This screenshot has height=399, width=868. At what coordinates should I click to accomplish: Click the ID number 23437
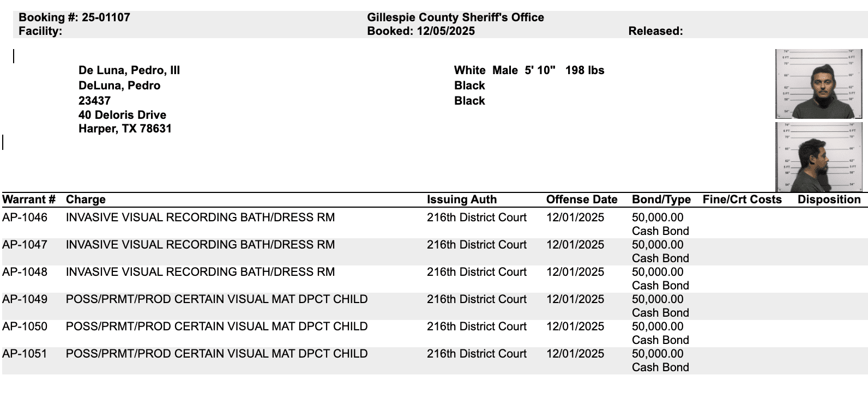tap(94, 101)
